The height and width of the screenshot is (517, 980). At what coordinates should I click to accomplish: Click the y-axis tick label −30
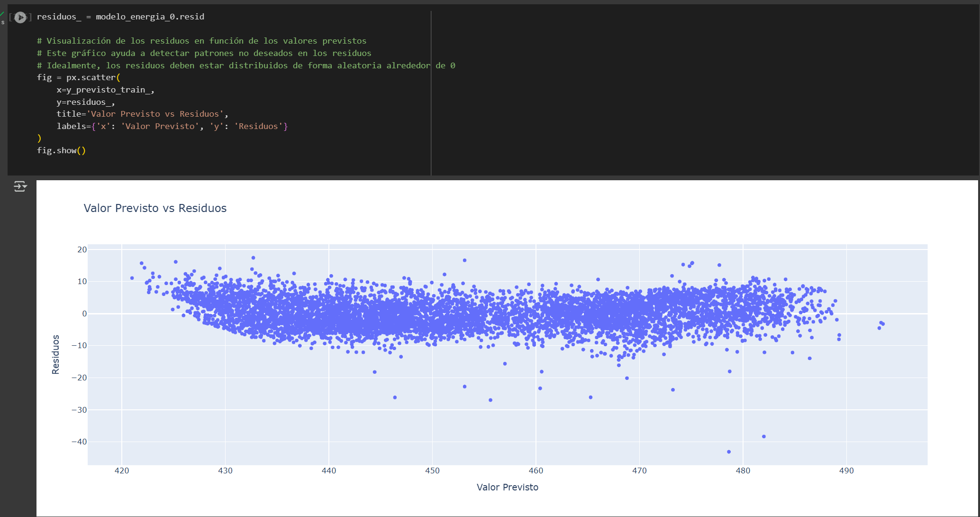coord(79,409)
